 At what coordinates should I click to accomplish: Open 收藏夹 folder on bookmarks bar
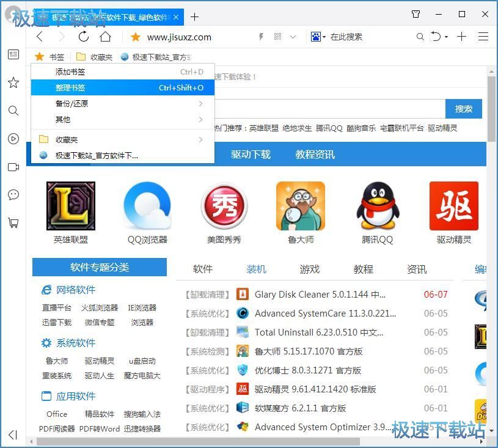point(95,57)
